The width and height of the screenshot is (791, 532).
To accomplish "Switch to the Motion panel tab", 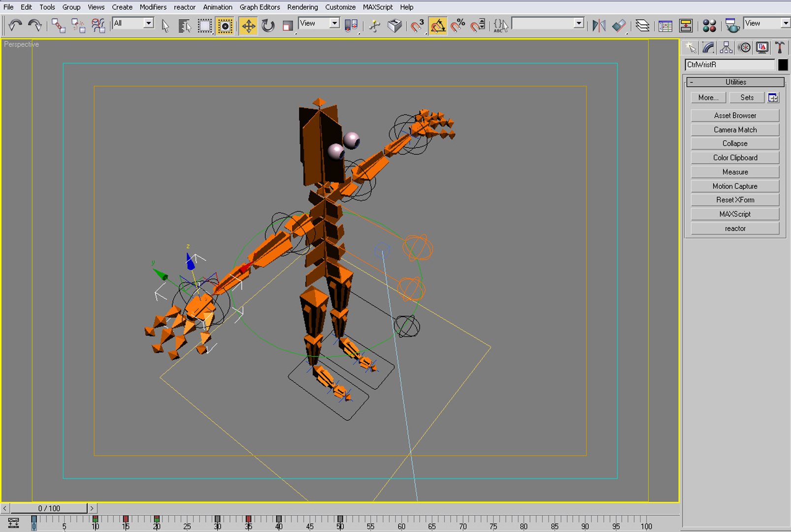I will click(x=744, y=47).
